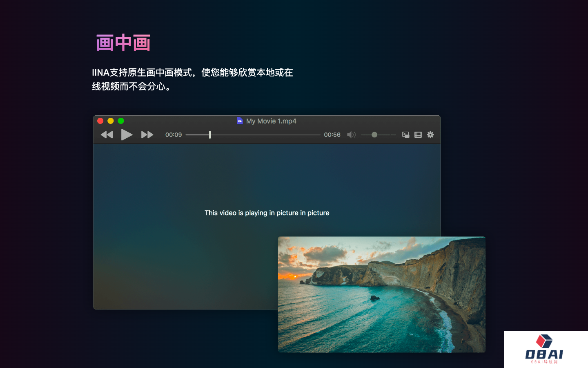
Task: Open the playlist sidebar icon
Action: (418, 135)
